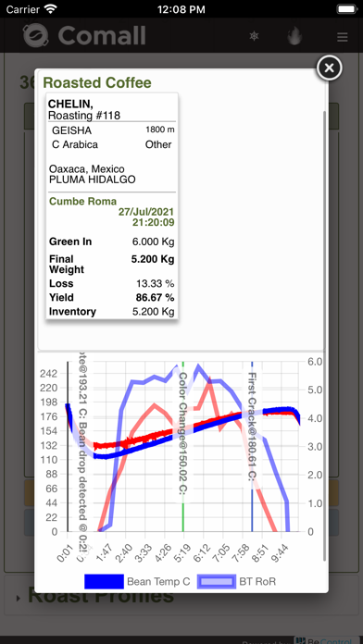Click the First Crack@180.61 C marker

click(252, 426)
